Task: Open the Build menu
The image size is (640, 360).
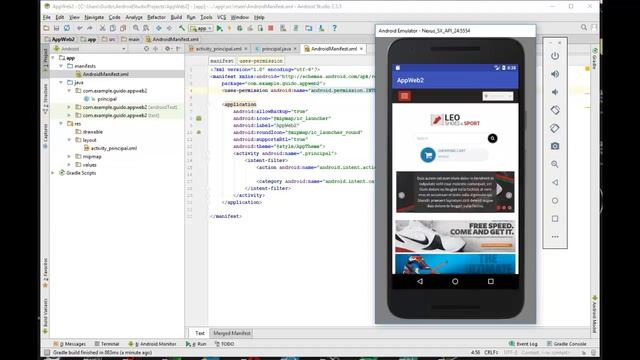Action: (x=176, y=17)
